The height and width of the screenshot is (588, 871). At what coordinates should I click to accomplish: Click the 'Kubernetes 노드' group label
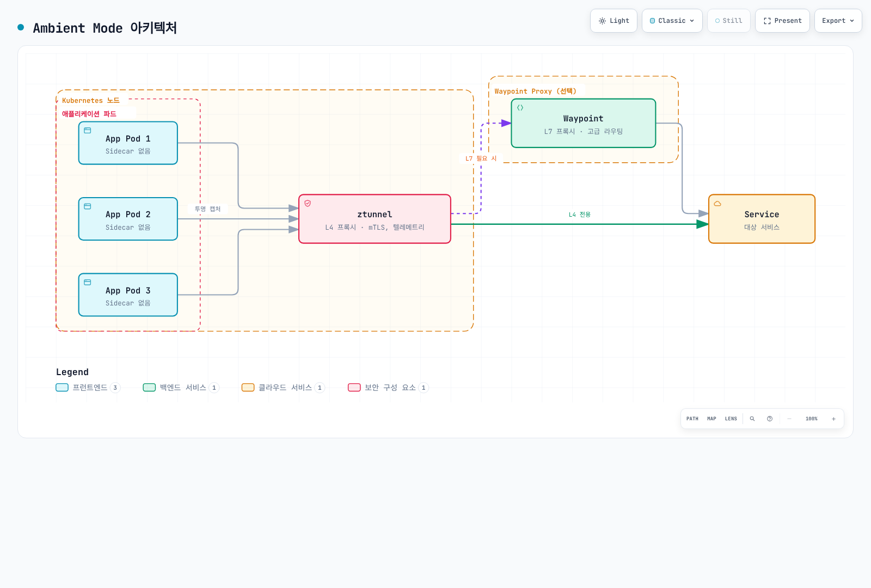[x=90, y=101]
